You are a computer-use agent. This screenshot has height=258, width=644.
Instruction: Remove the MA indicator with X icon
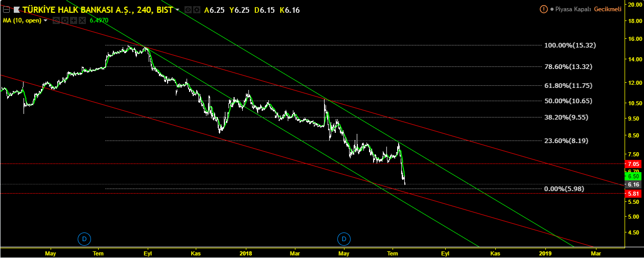coord(81,20)
